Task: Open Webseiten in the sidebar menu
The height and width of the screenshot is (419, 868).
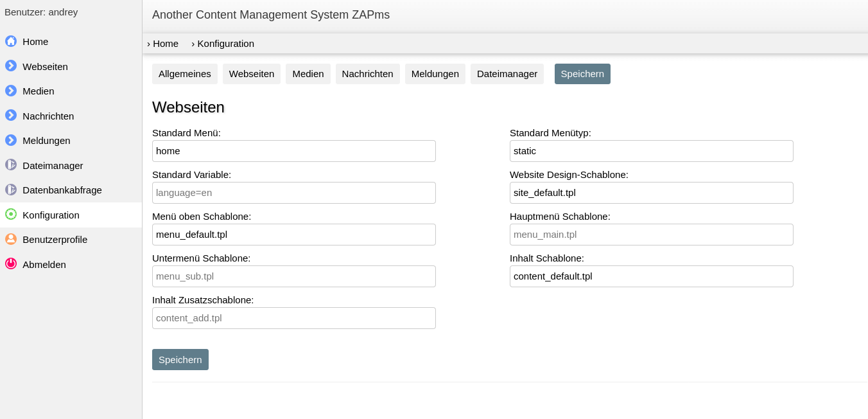Action: (x=71, y=66)
